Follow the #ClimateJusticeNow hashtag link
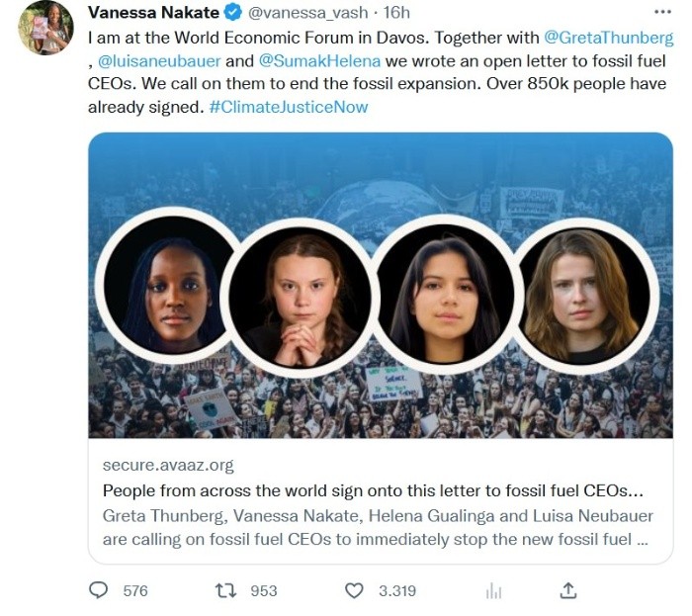This screenshot has width=692, height=616. tap(289, 106)
